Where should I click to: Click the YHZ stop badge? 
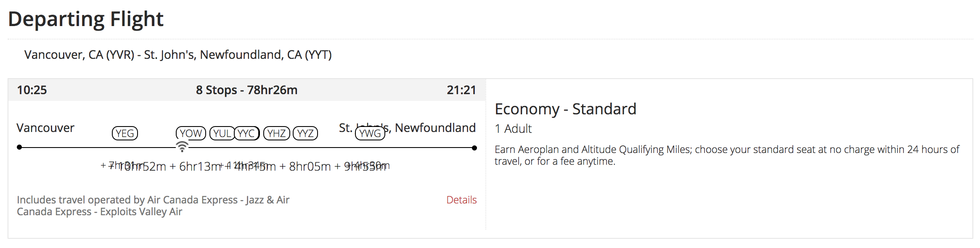276,133
